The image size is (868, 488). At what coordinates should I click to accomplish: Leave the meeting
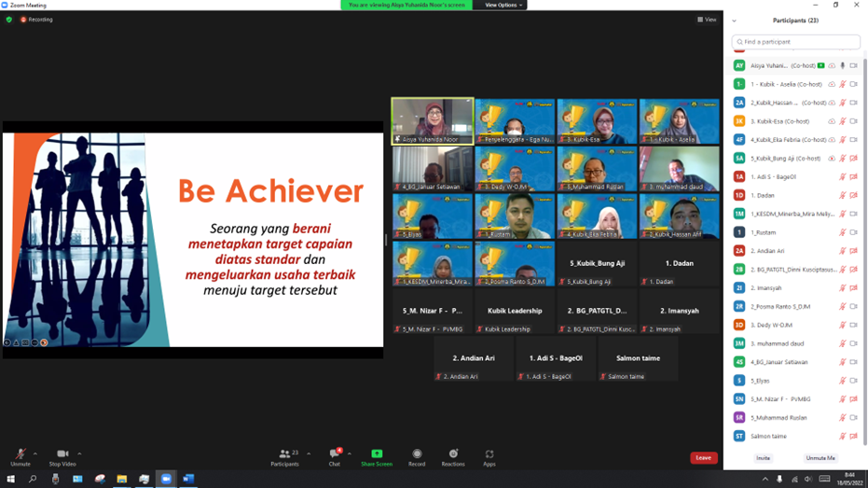[704, 457]
